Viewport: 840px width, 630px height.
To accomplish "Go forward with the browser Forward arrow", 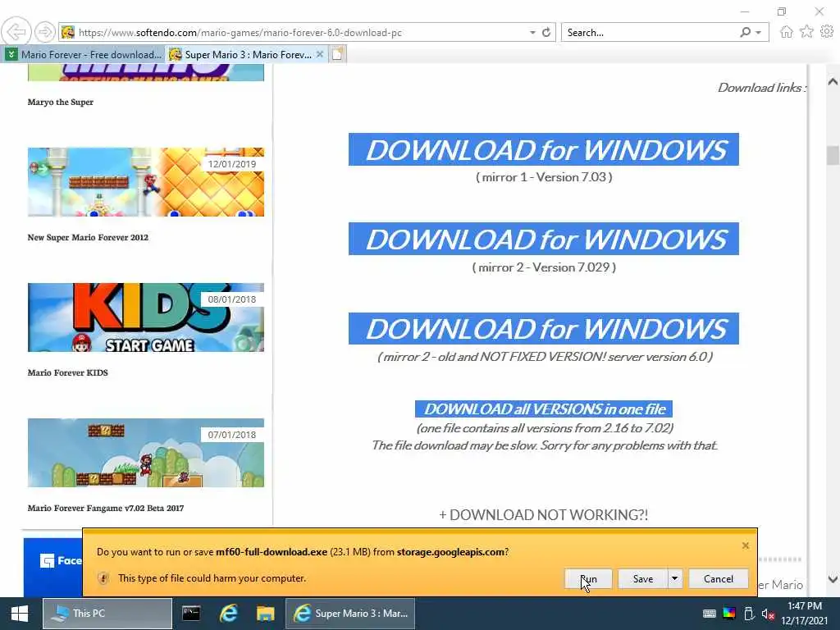I will click(45, 32).
